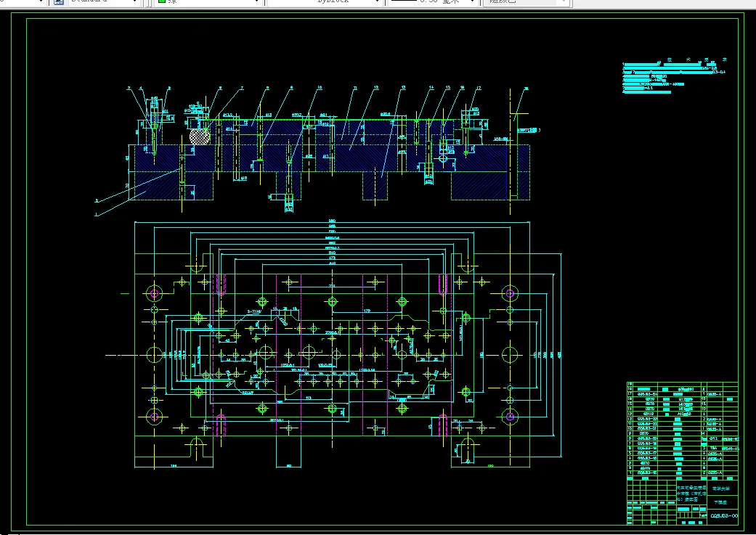Click the drawing number in the title block
756x535 pixels.
point(724,515)
